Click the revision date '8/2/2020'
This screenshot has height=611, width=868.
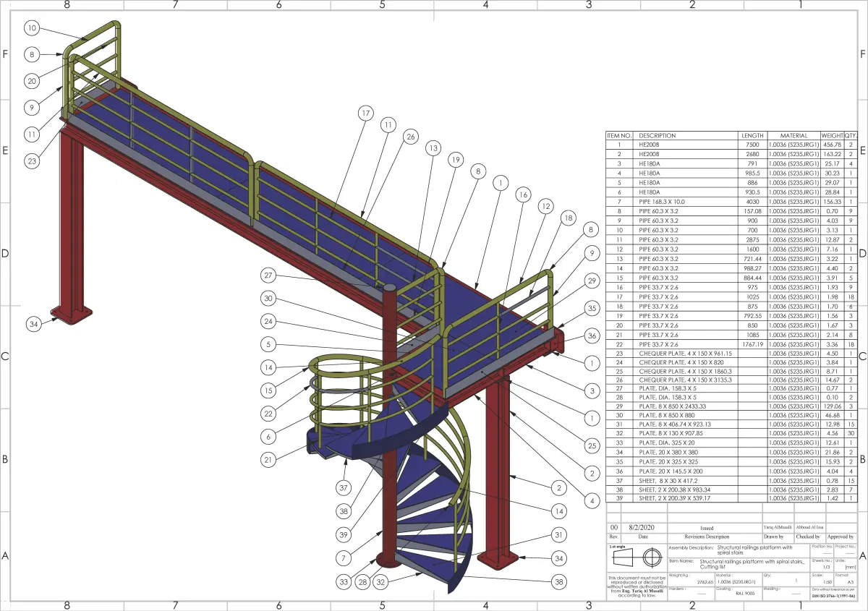click(643, 529)
